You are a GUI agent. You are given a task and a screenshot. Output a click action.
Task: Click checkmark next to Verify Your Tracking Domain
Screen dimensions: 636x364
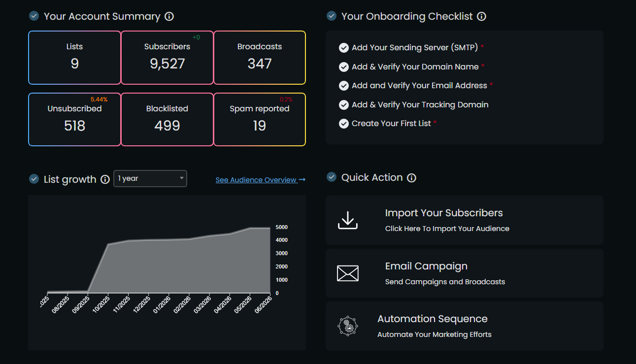[x=344, y=105]
